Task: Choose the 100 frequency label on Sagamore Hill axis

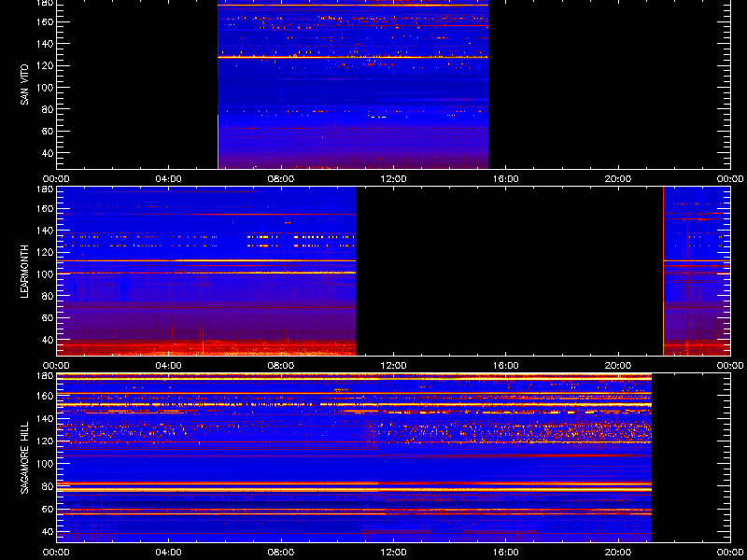Action: coord(46,464)
